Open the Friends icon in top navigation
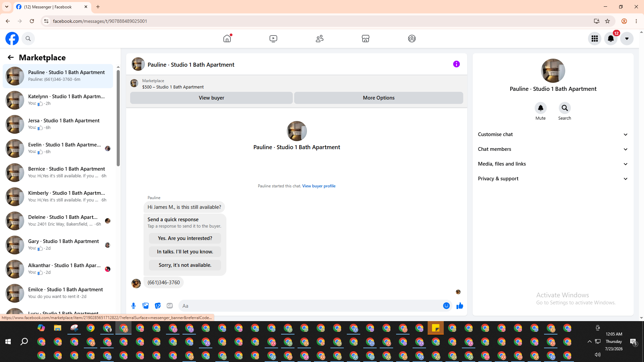This screenshot has height=362, width=644. point(320,39)
